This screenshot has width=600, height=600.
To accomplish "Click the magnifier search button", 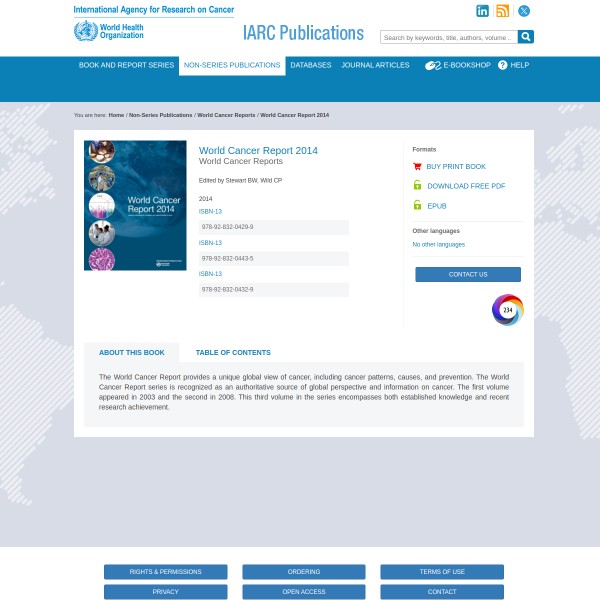I will click(526, 37).
